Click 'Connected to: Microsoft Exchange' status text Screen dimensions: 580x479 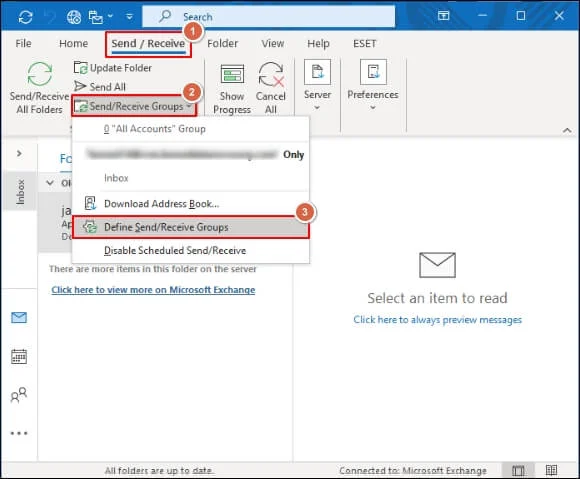pyautogui.click(x=413, y=470)
